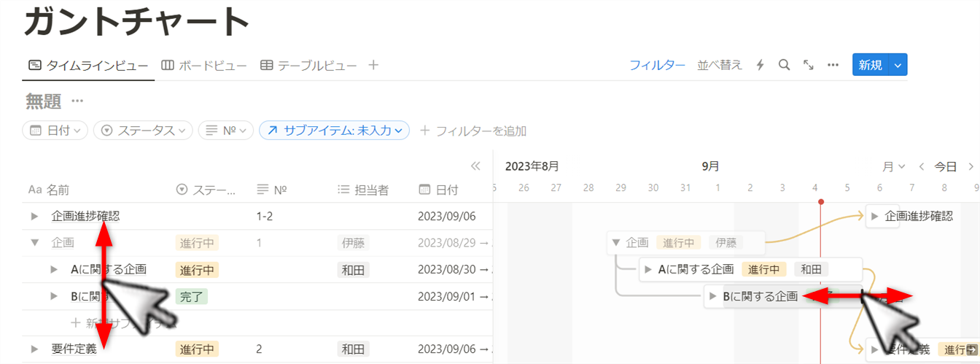
Task: Click the red today marker dot
Action: pyautogui.click(x=821, y=201)
